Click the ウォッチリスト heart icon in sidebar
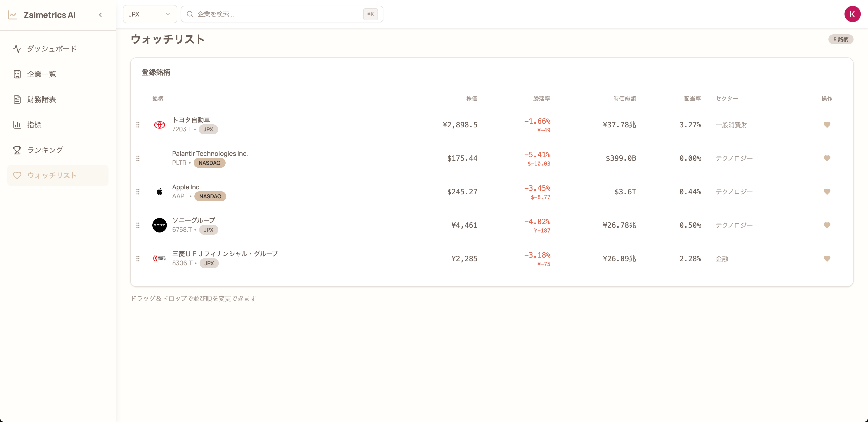Screen dimensions: 868x422 coord(17,175)
